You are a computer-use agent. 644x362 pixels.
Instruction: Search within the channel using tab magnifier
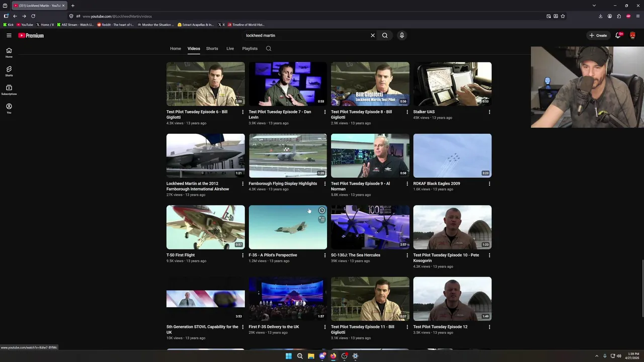pyautogui.click(x=269, y=49)
